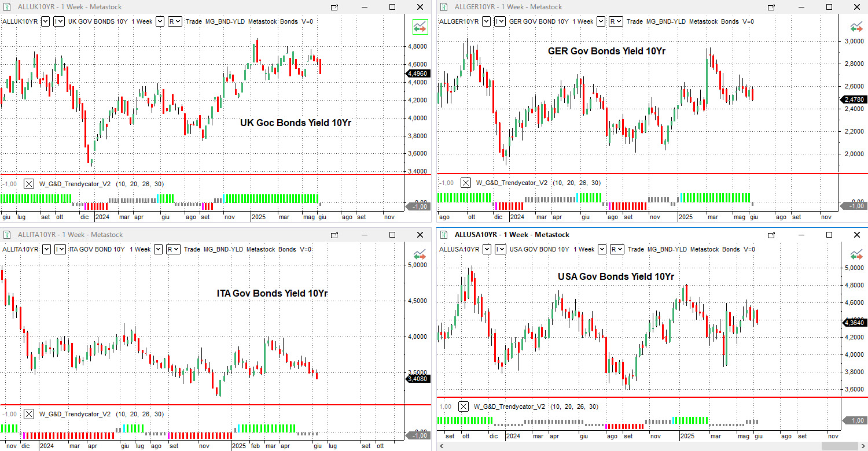
Task: Click 'GER GOV BOND 10Y' security name
Action: point(539,21)
